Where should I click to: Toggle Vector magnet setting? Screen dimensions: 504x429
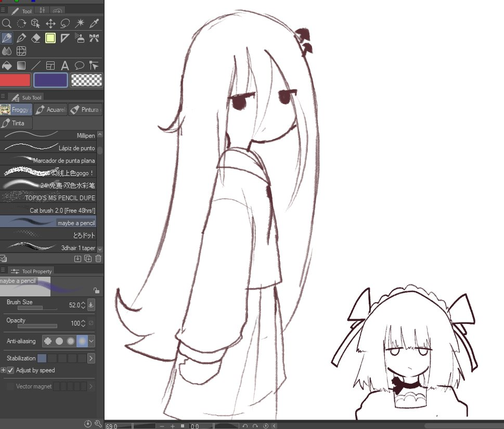coord(10,386)
